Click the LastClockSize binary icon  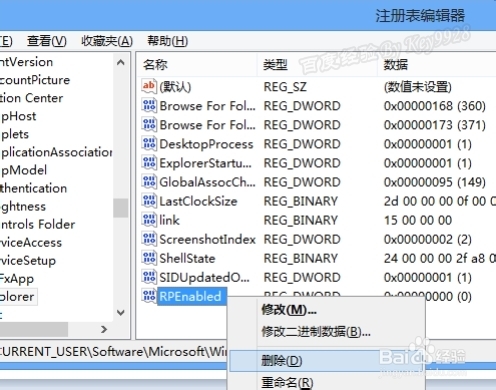149,201
